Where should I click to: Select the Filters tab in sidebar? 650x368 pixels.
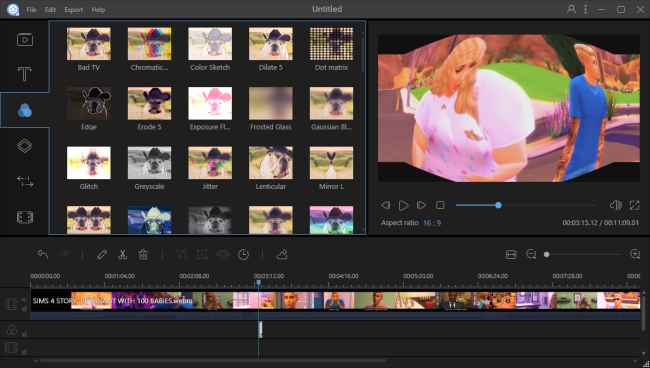(25, 110)
